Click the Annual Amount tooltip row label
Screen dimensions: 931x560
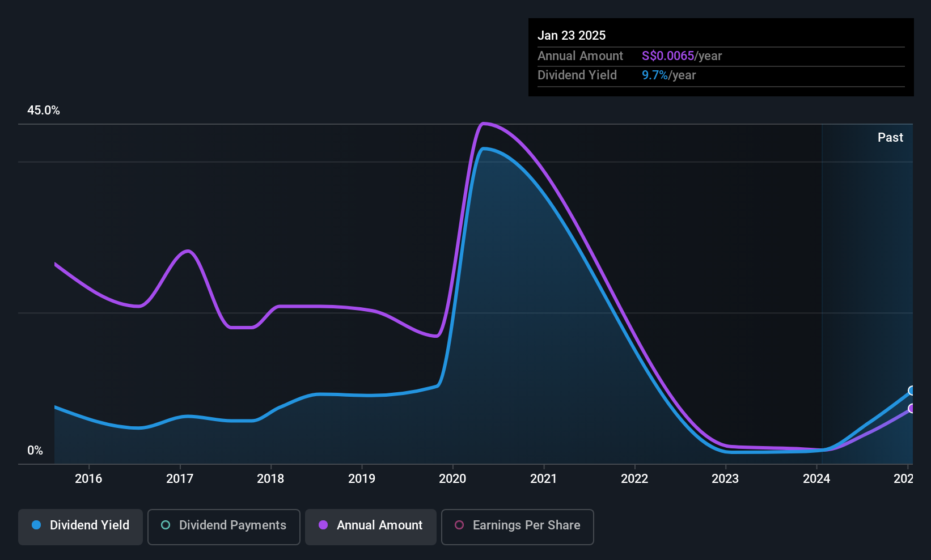pos(580,56)
